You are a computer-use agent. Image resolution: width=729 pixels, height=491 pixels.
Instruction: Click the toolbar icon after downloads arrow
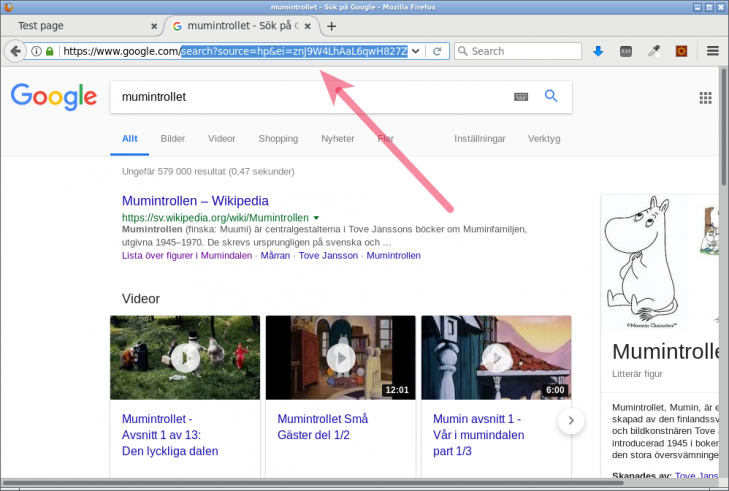626,51
